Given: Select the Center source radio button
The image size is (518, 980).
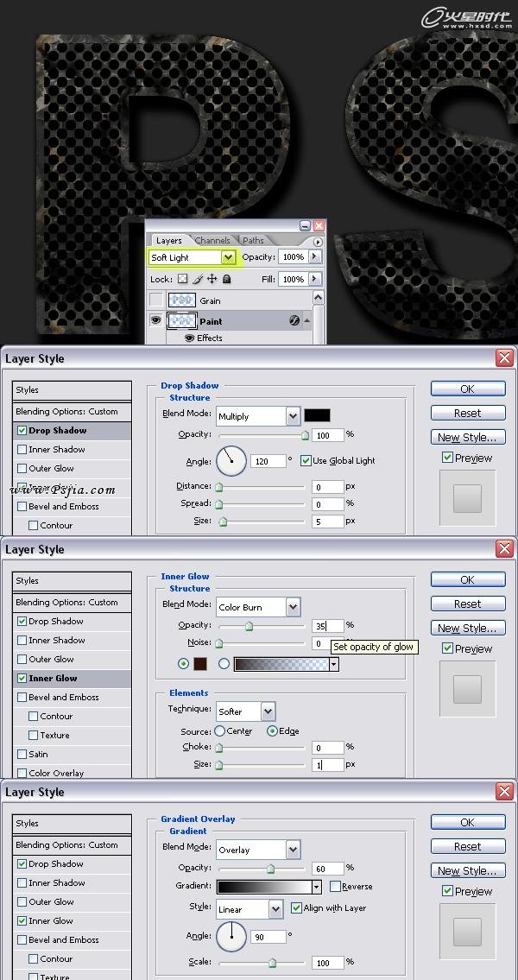Looking at the screenshot, I should 220,730.
